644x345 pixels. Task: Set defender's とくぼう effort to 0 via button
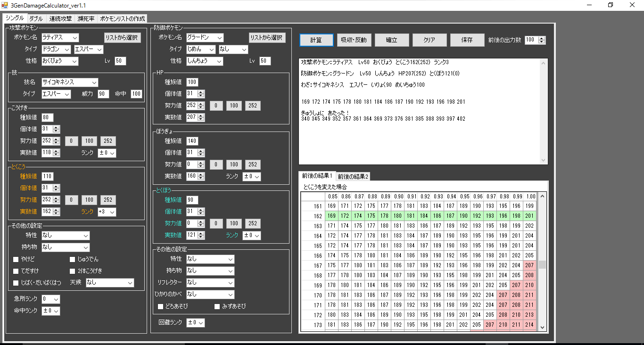tap(216, 223)
